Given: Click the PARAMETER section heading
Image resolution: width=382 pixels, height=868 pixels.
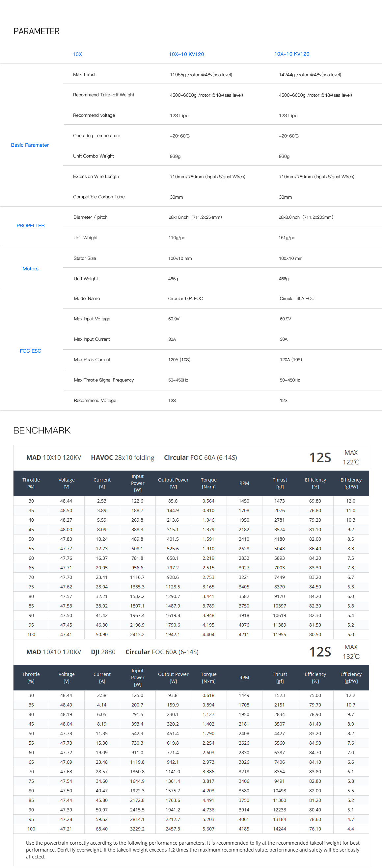Looking at the screenshot, I should click(x=37, y=31).
